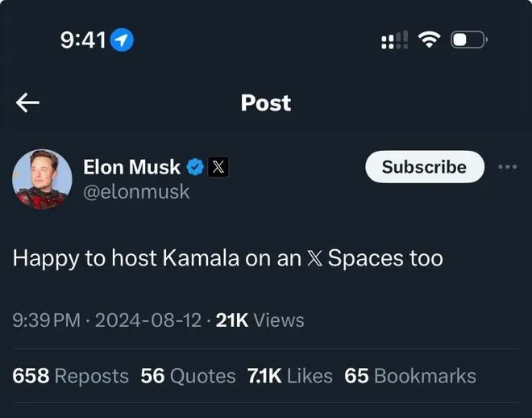Image resolution: width=532 pixels, height=418 pixels.
Task: Open the three-dot more options menu
Action: [508, 167]
